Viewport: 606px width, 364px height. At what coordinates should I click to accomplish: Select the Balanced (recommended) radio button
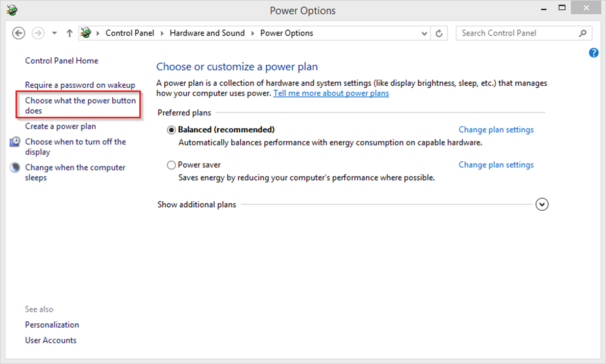point(171,130)
